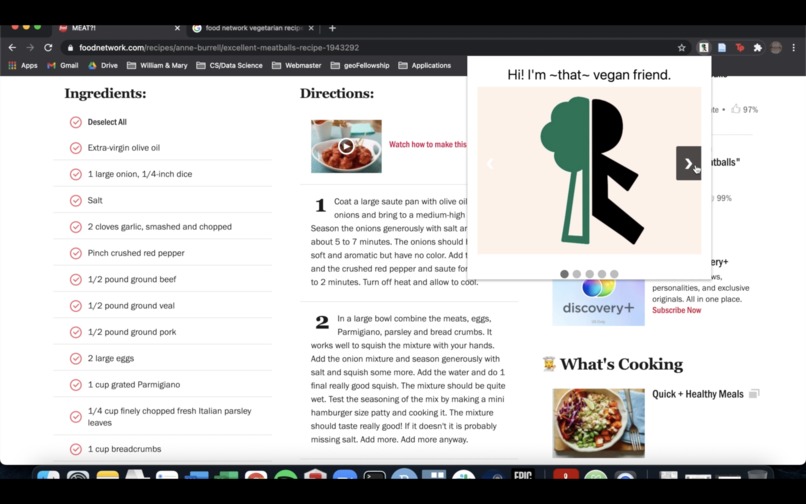The width and height of the screenshot is (806, 504).
Task: Expand the CS/Data Science bookmarks folder
Action: (x=229, y=65)
